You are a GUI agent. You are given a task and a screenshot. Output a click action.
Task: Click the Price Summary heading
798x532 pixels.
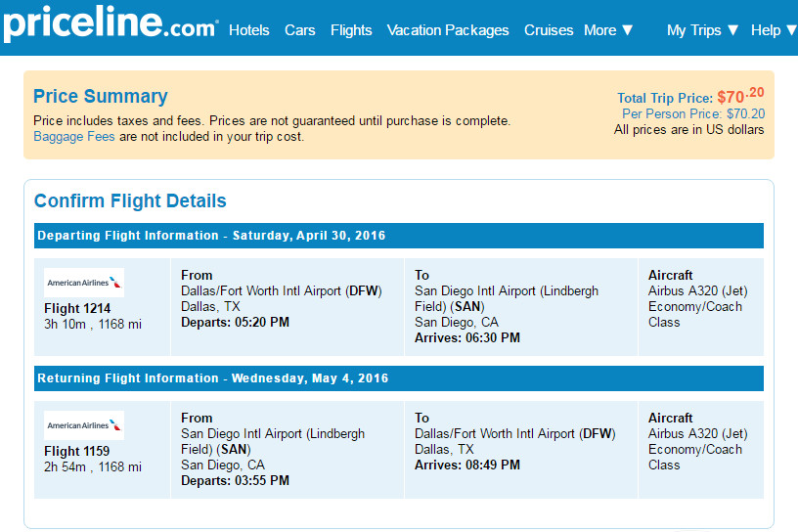point(101,96)
